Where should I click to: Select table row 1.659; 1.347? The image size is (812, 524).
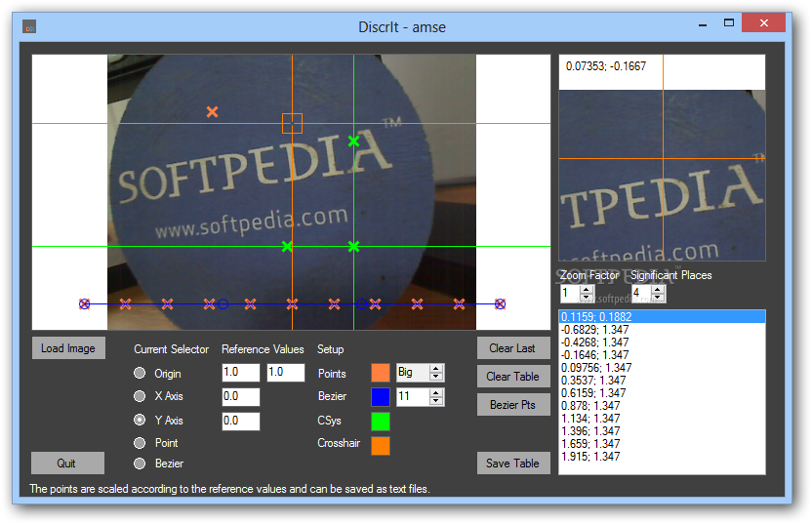662,444
